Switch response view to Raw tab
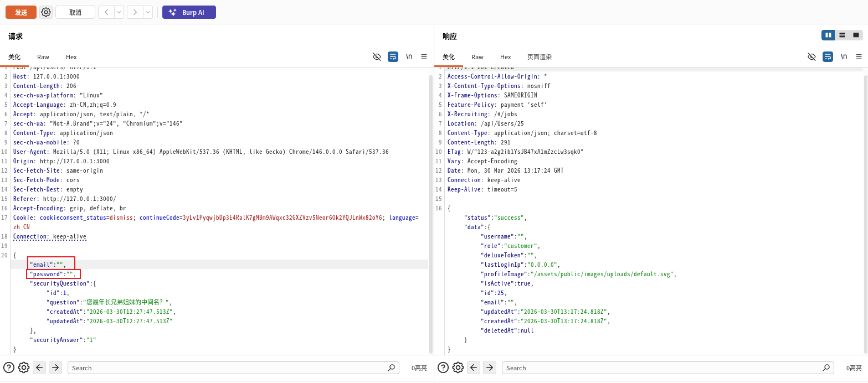 pyautogui.click(x=477, y=57)
